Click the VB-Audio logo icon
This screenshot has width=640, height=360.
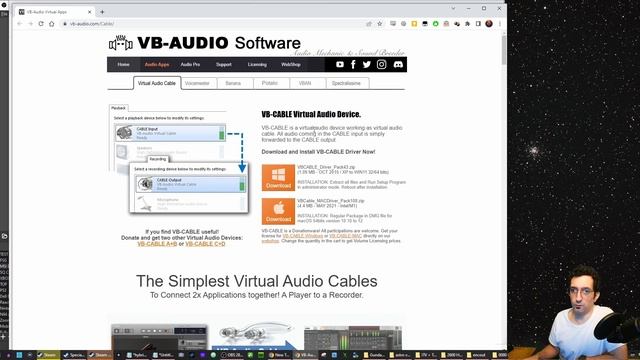point(120,43)
